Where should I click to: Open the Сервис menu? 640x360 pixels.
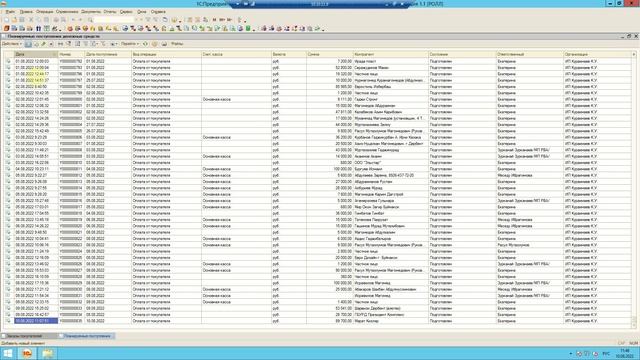126,12
